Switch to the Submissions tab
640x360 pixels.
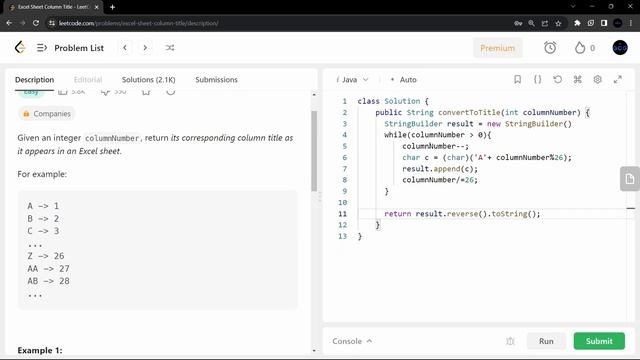pyautogui.click(x=216, y=80)
